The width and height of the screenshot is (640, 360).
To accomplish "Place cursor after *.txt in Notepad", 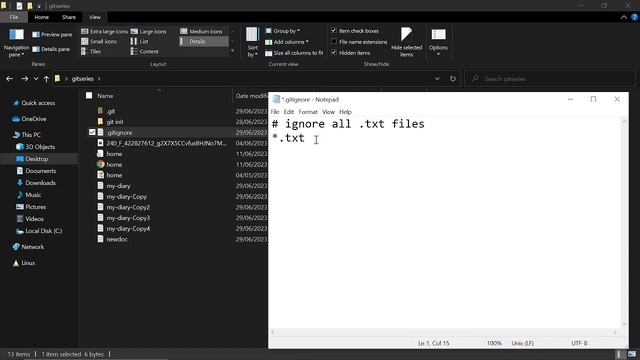I will point(305,138).
